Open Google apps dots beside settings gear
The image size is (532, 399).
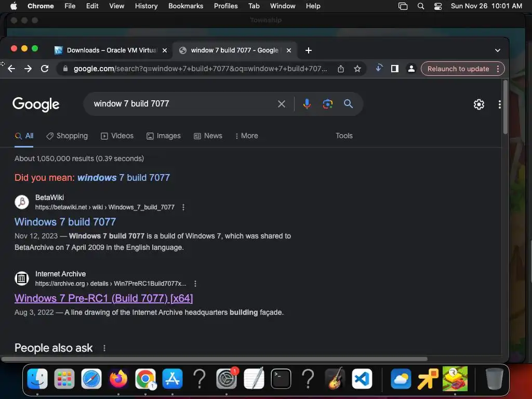tap(499, 104)
